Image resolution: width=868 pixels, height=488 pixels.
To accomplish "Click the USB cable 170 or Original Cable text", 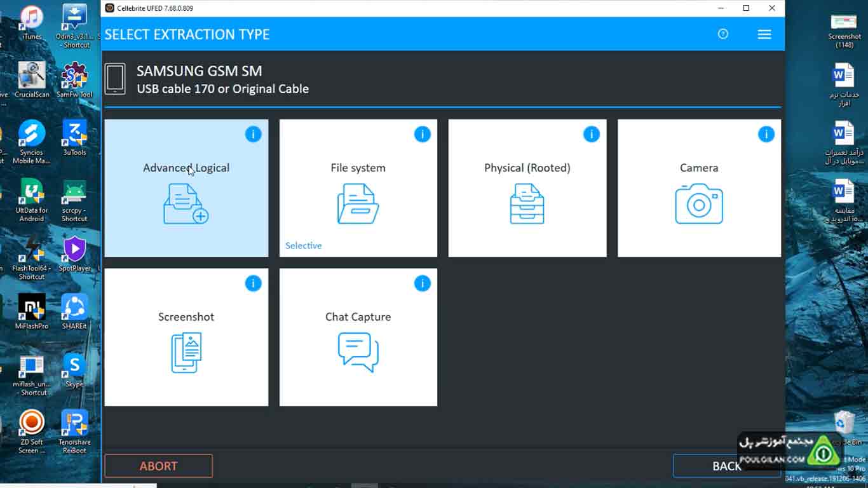I will 223,89.
